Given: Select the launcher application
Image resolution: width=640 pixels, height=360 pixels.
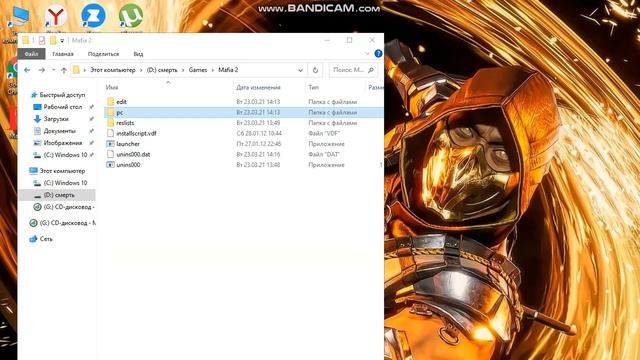Looking at the screenshot, I should click(128, 144).
